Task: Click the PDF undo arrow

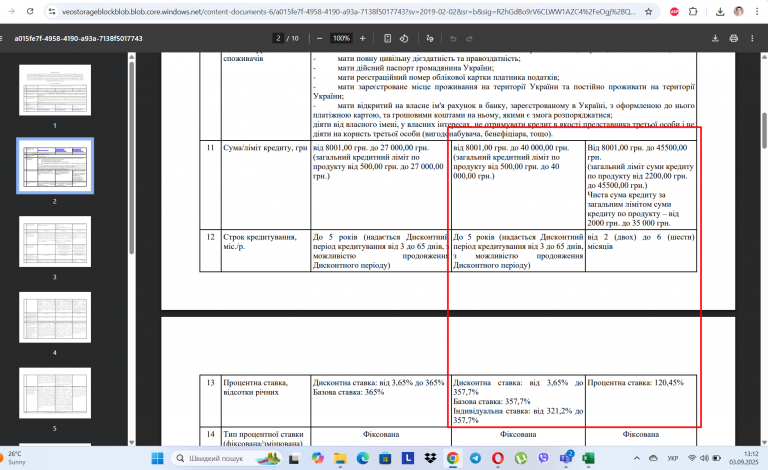Action: click(453, 38)
